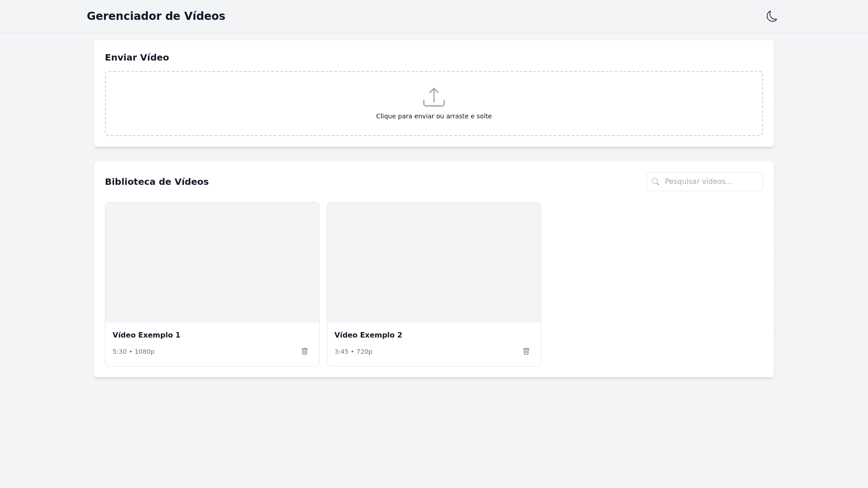Delete Vídeo Exemplo 2 with trash icon
The width and height of the screenshot is (868, 488).
(526, 352)
